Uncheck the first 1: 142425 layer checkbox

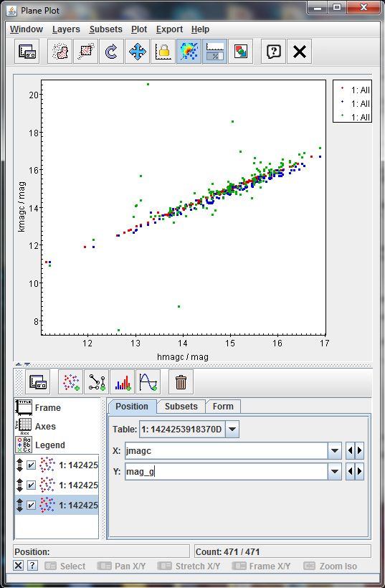coord(32,465)
